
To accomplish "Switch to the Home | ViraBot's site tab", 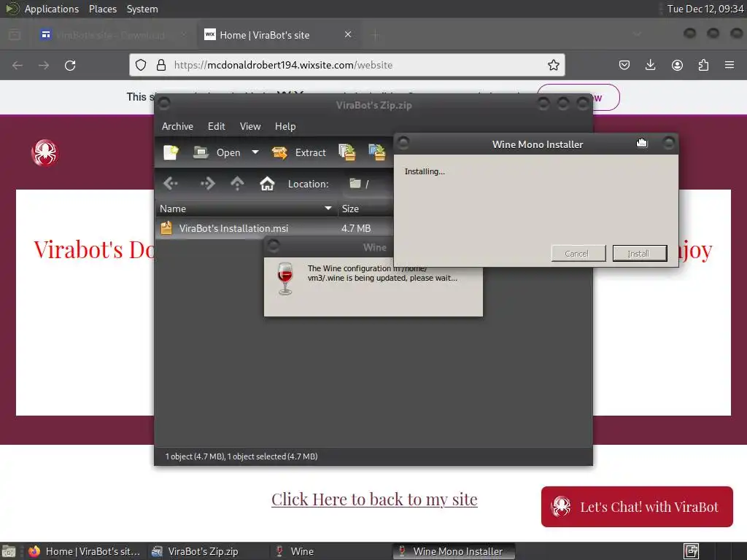I will click(x=279, y=35).
